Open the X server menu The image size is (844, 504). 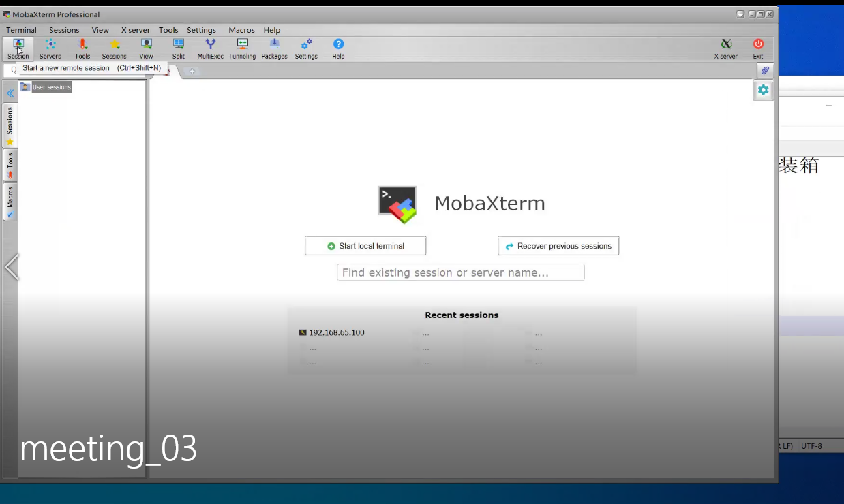coord(136,30)
